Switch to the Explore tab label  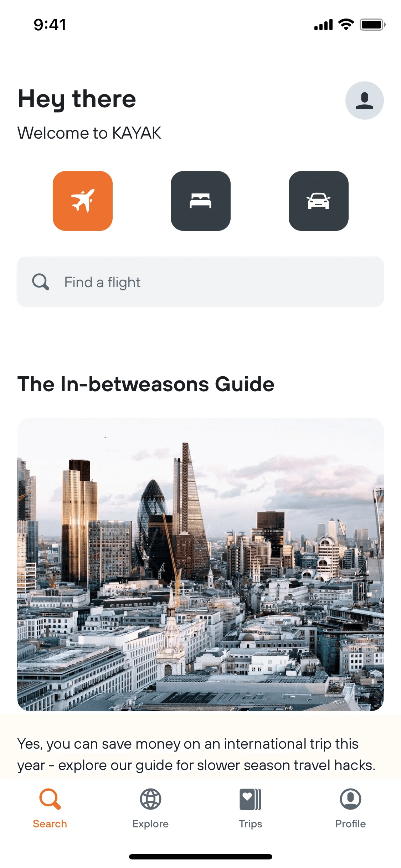(150, 824)
